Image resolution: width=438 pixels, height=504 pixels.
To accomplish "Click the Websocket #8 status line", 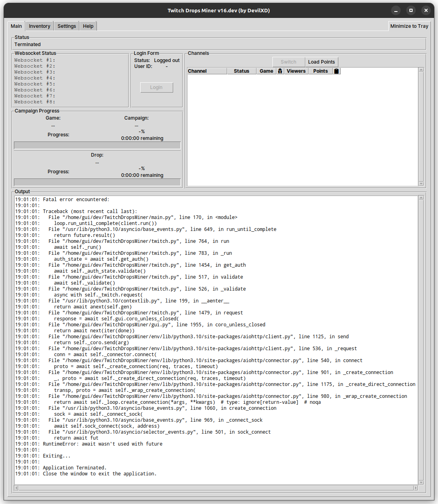I will coord(35,102).
